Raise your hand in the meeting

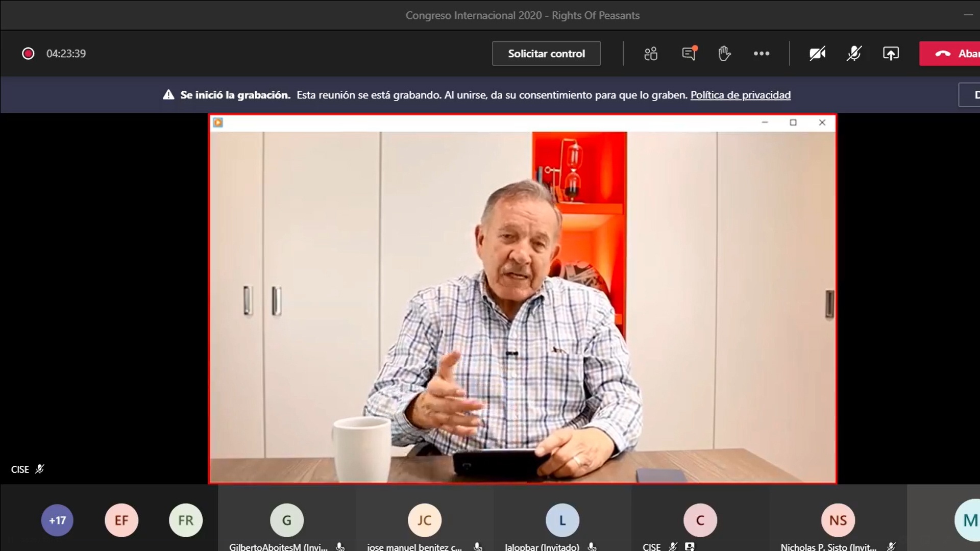point(724,54)
